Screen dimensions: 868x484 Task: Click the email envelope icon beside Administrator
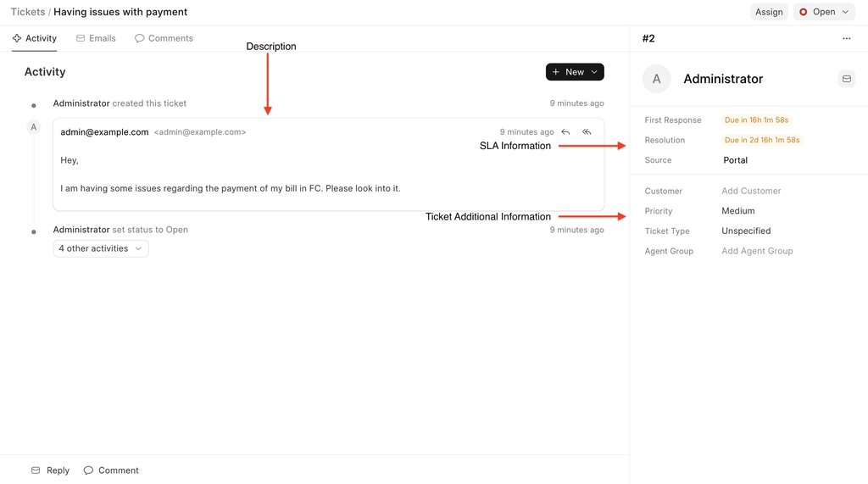846,79
